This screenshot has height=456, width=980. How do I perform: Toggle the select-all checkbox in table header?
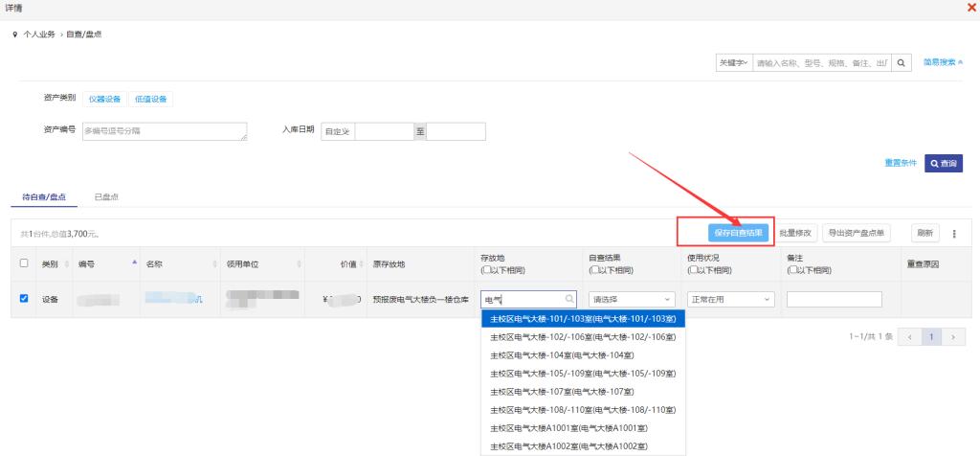click(x=24, y=264)
